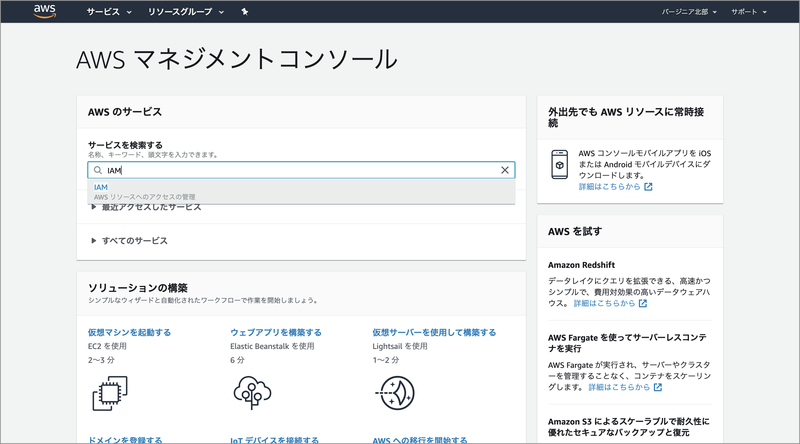Open Redshift 詳細はこちらから link

(x=604, y=303)
